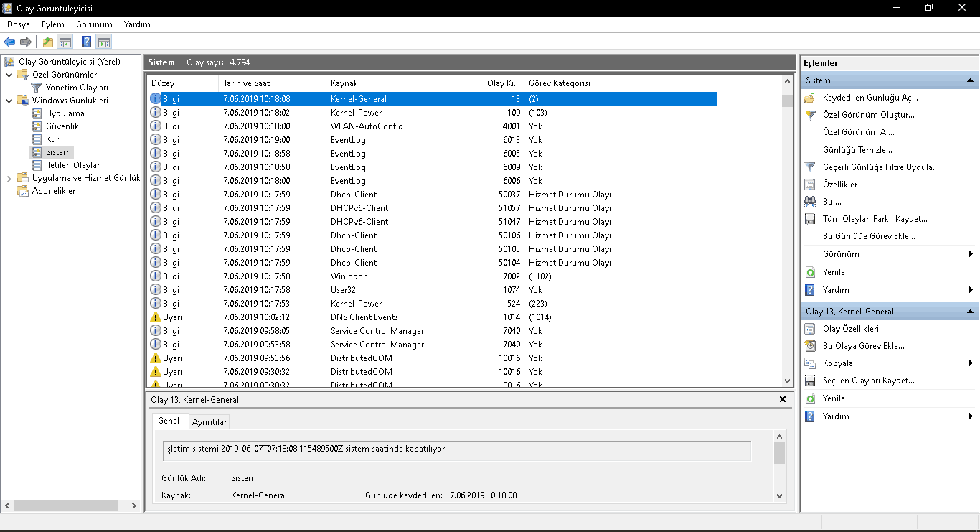Viewport: 980px width, 532px height.
Task: Click Özel Görünüm Oluştur action
Action: (869, 115)
